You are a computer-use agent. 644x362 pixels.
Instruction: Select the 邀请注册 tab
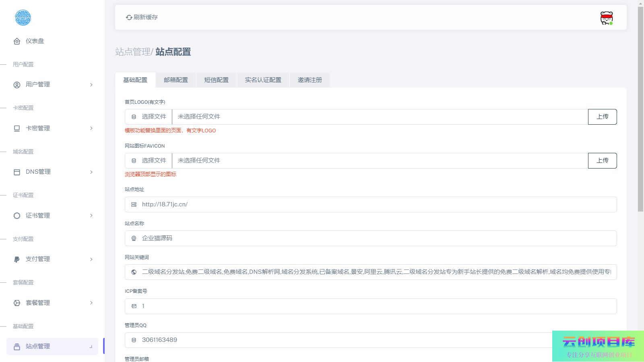pyautogui.click(x=310, y=80)
